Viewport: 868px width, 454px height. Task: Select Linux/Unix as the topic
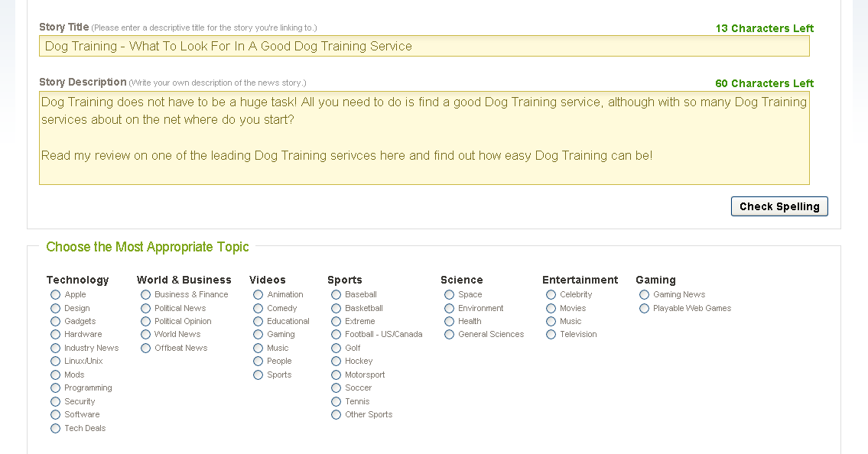coord(56,362)
